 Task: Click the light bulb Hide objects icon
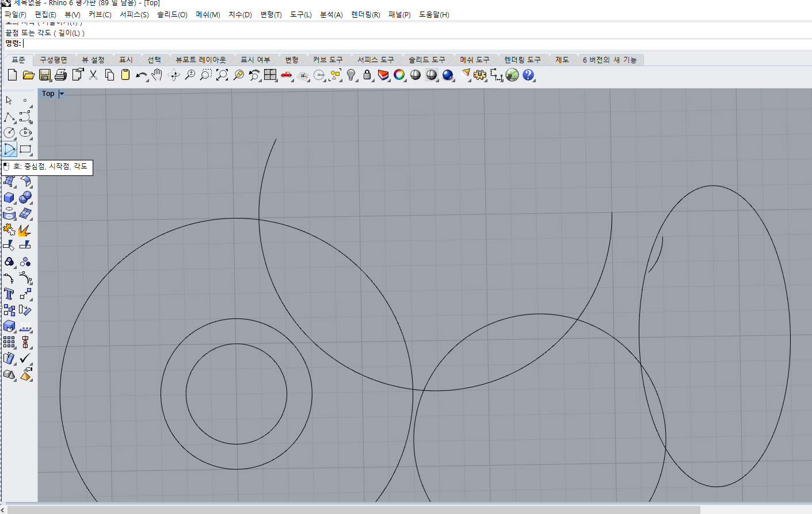pyautogui.click(x=351, y=75)
